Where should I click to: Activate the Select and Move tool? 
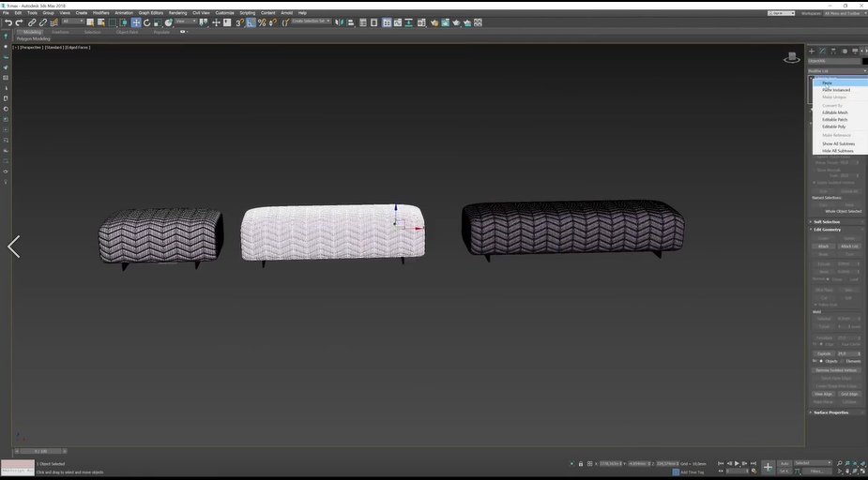[136, 22]
